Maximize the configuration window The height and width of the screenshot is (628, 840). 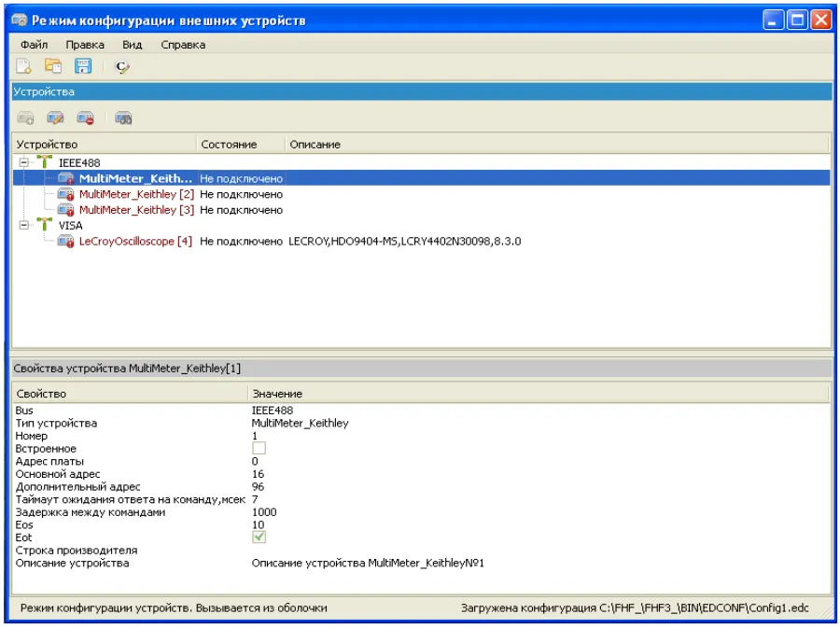click(x=797, y=20)
